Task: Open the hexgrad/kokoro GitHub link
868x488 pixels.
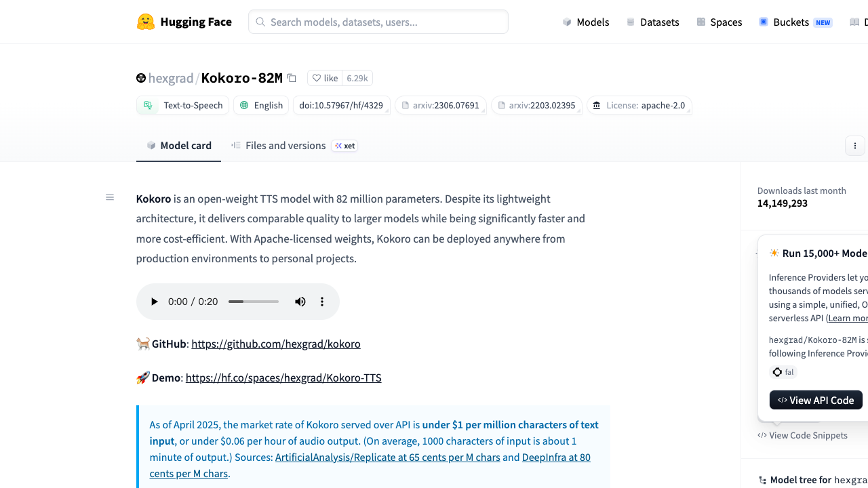Action: [276, 344]
